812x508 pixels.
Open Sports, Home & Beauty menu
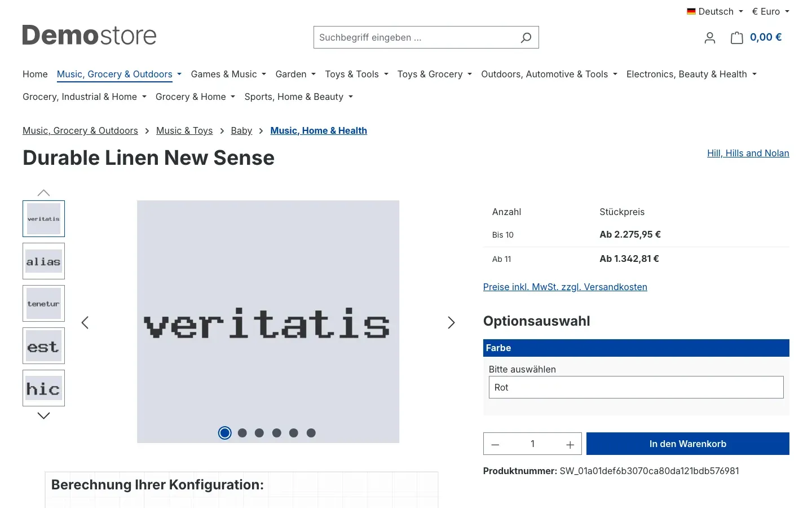pos(298,97)
